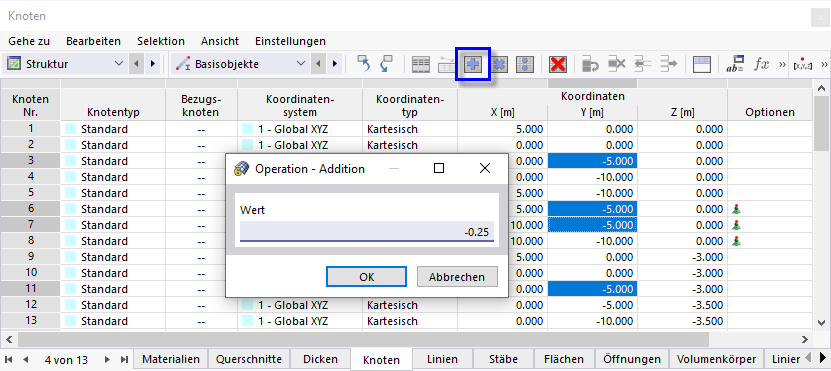
Task: Click the option icon in row 8
Action: pyautogui.click(x=736, y=242)
